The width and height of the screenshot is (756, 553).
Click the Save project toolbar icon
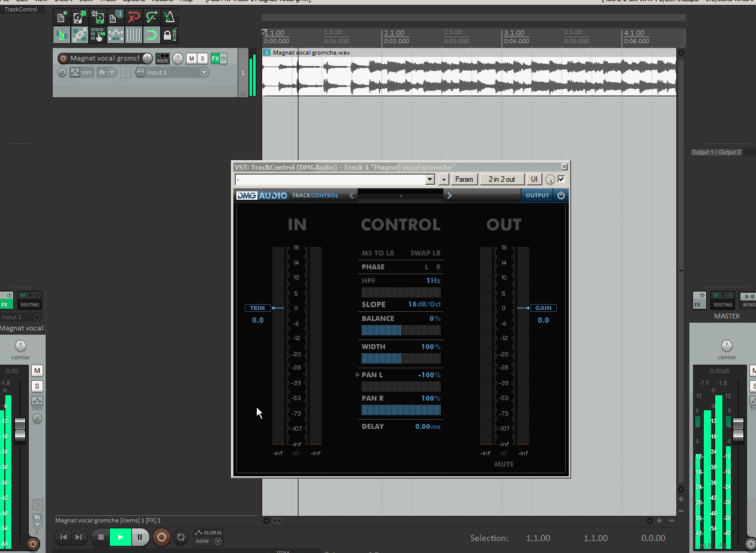(98, 17)
